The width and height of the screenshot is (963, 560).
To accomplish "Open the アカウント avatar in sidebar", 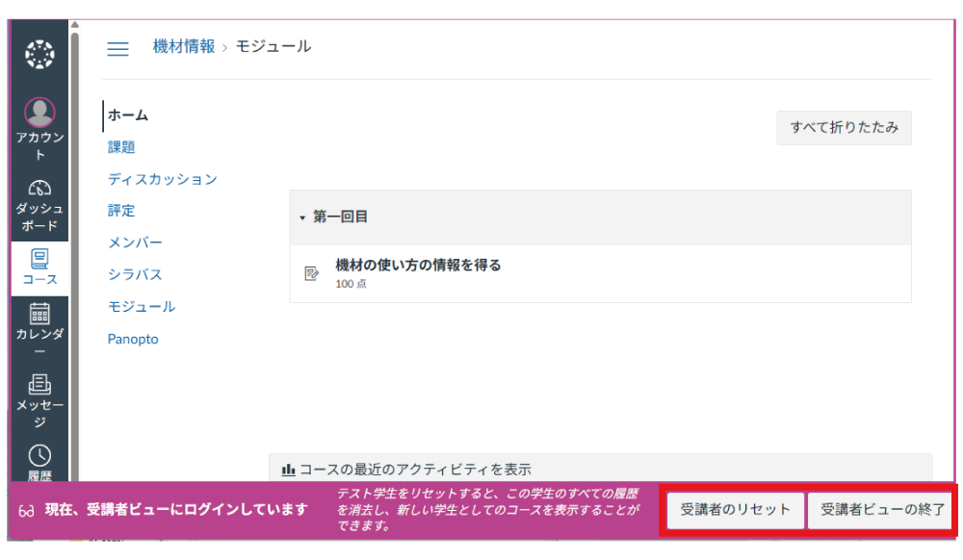I will click(x=39, y=114).
